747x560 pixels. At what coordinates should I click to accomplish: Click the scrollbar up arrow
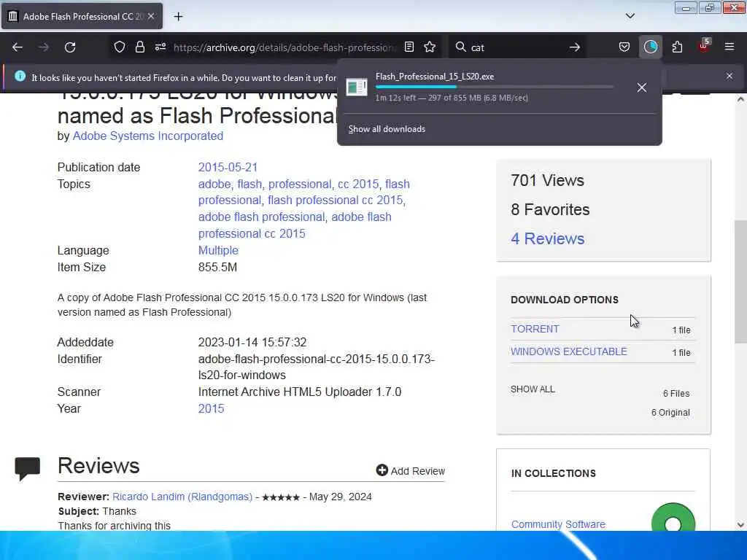pyautogui.click(x=740, y=99)
